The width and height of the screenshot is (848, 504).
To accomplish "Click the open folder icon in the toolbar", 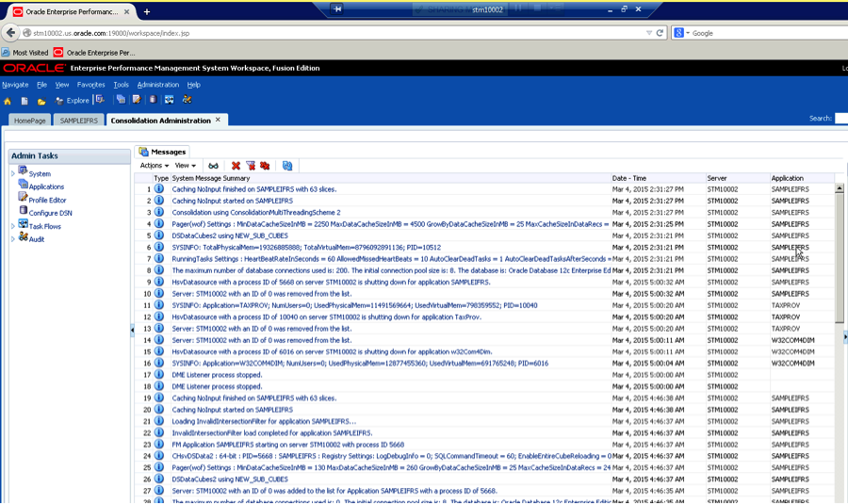I will pyautogui.click(x=41, y=100).
